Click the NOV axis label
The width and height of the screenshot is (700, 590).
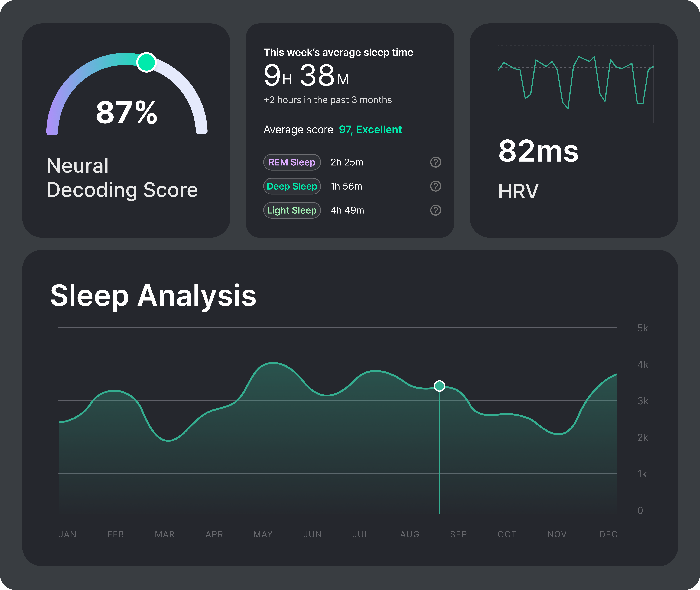point(557,534)
